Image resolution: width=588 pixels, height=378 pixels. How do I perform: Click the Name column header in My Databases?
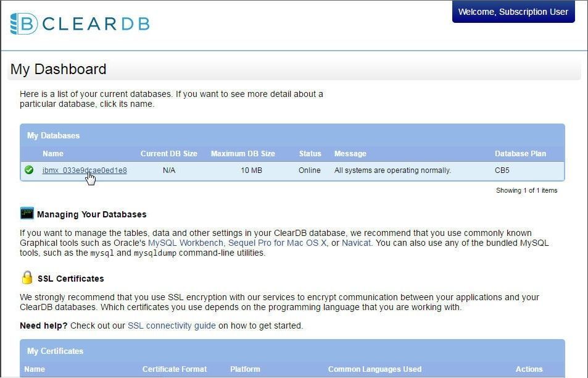(x=53, y=154)
